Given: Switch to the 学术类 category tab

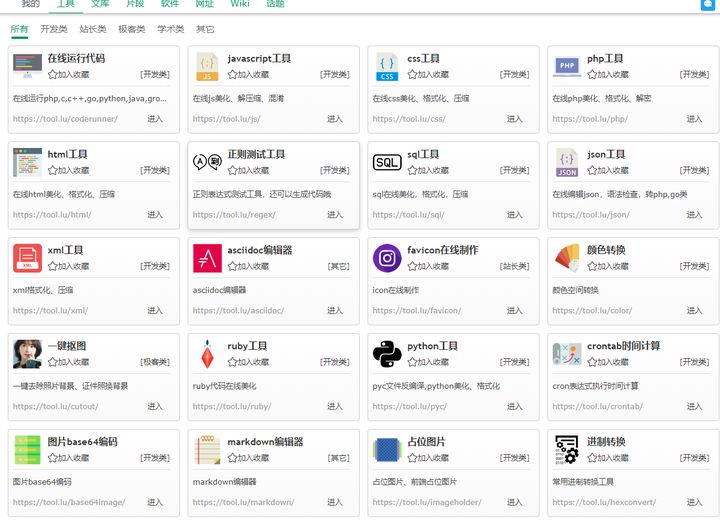Looking at the screenshot, I should coord(171,29).
